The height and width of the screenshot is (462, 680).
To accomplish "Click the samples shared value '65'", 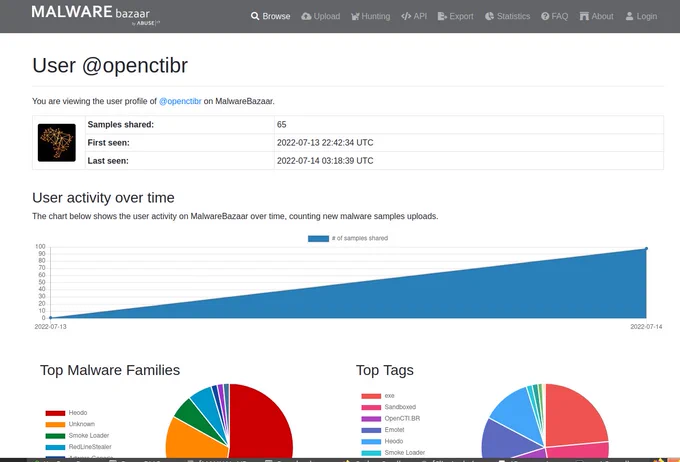I will pyautogui.click(x=281, y=125).
